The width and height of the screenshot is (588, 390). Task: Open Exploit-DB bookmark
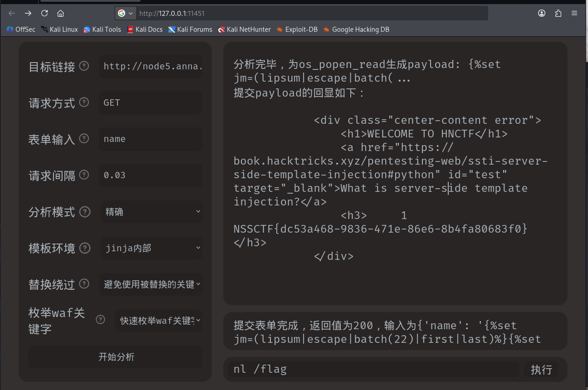click(297, 29)
